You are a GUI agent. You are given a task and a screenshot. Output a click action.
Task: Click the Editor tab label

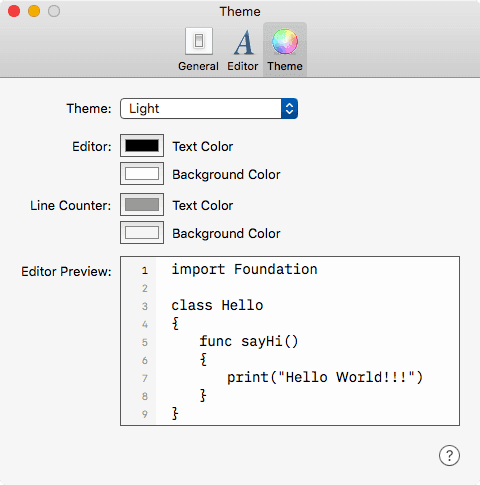tap(243, 66)
